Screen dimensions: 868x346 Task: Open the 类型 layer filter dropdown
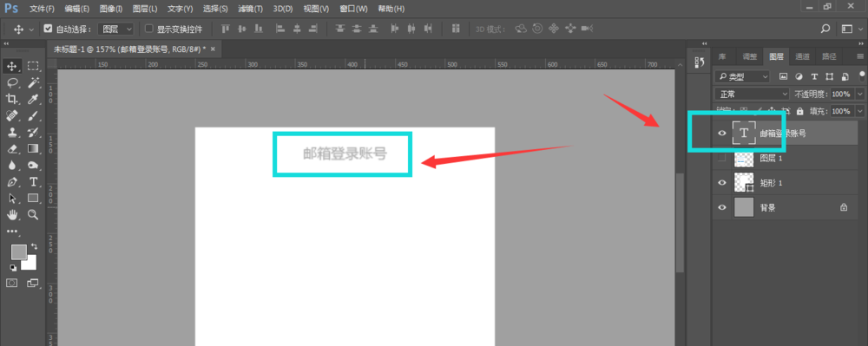[x=742, y=76]
